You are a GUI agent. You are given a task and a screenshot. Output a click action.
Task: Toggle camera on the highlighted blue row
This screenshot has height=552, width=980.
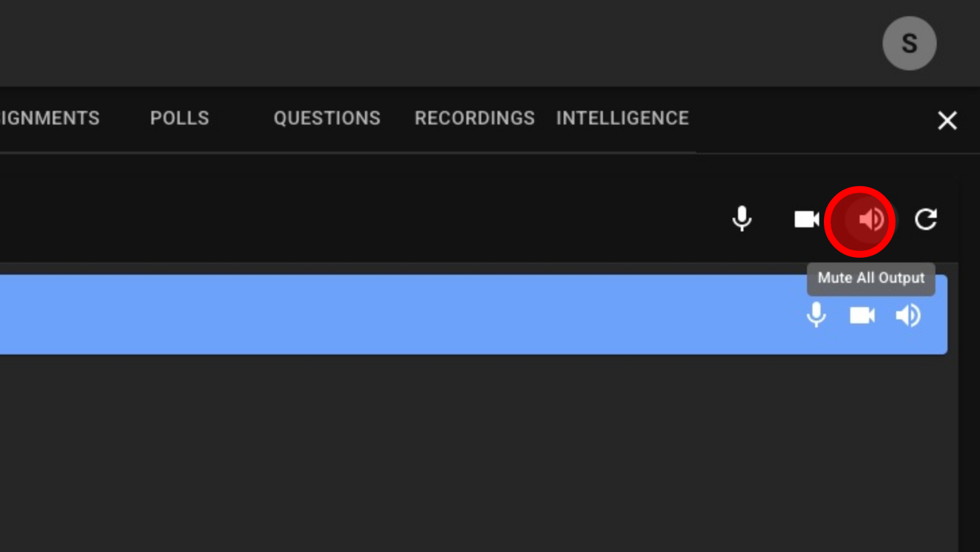coord(862,315)
